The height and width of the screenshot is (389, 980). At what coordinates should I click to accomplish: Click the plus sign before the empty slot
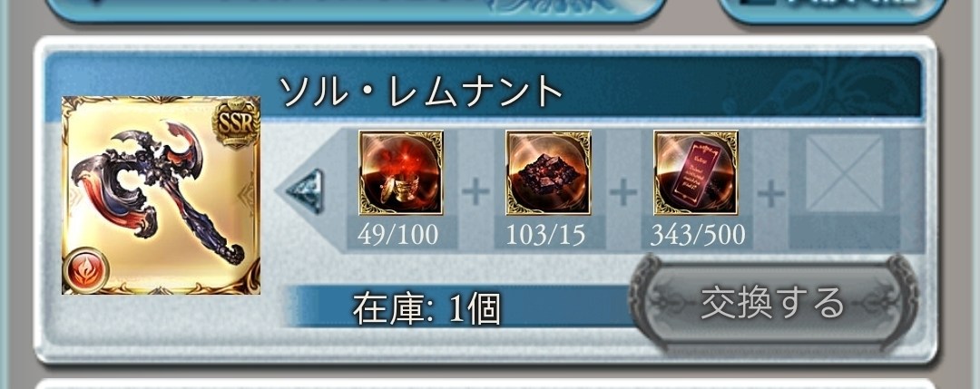771,193
